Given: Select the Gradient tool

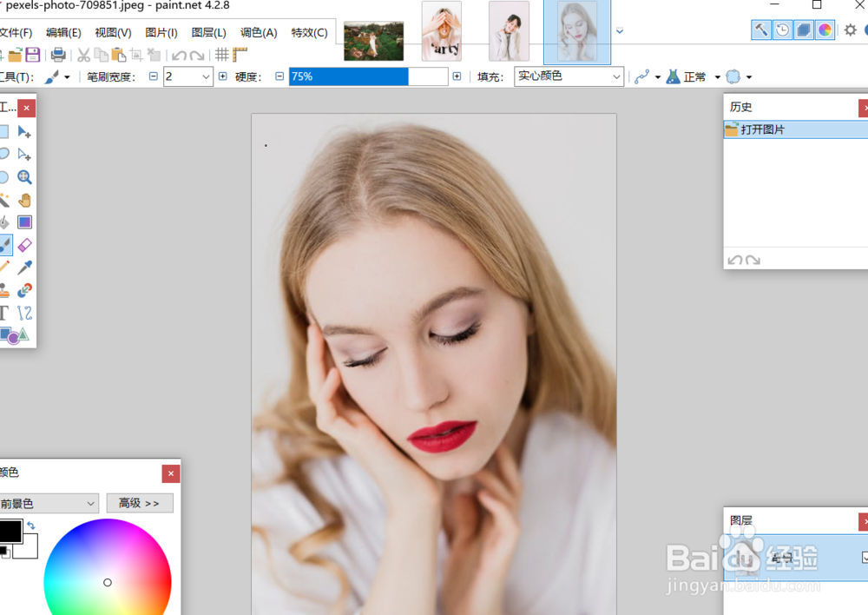Looking at the screenshot, I should [x=24, y=222].
